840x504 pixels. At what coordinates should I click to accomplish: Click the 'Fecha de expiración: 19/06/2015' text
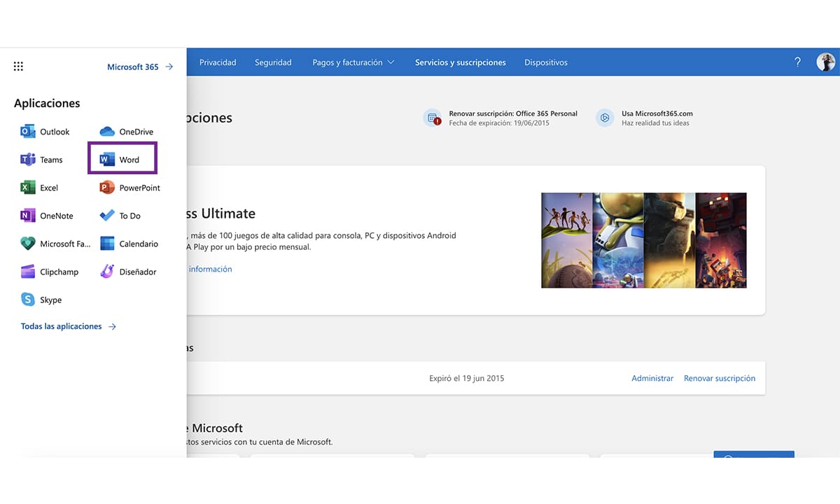[499, 123]
